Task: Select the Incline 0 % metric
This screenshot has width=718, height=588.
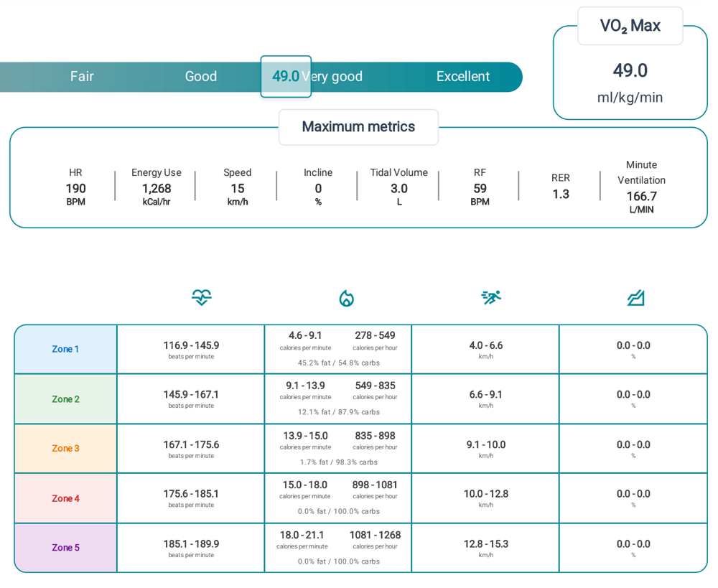Action: [318, 187]
